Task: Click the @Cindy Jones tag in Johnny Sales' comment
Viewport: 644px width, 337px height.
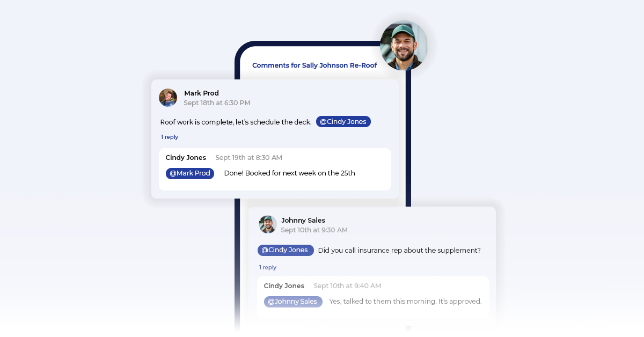Action: (285, 250)
